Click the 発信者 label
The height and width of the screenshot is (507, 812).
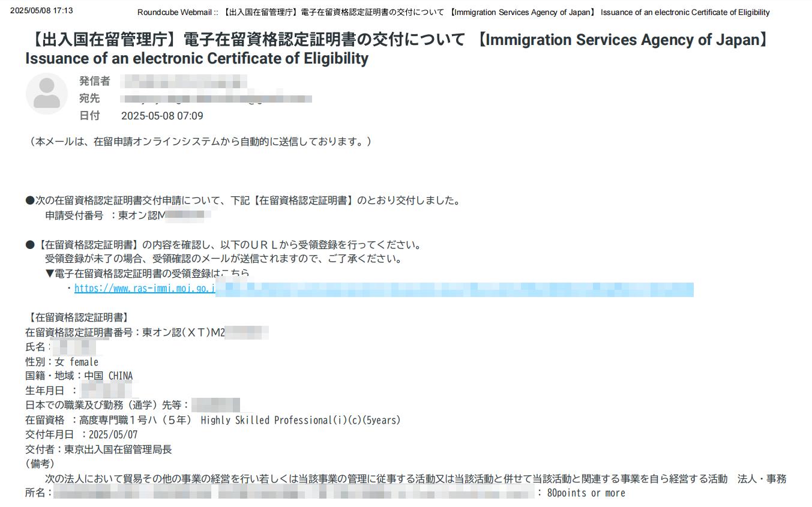click(94, 82)
